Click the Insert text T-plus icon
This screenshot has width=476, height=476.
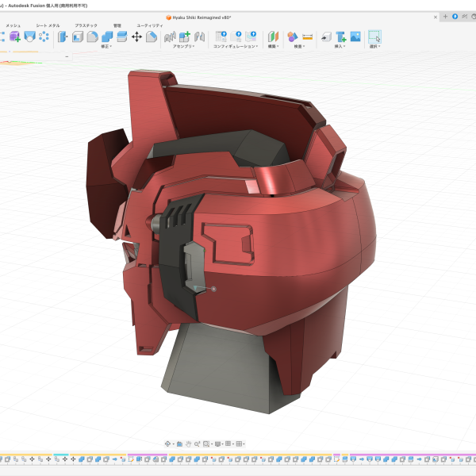tap(341, 37)
